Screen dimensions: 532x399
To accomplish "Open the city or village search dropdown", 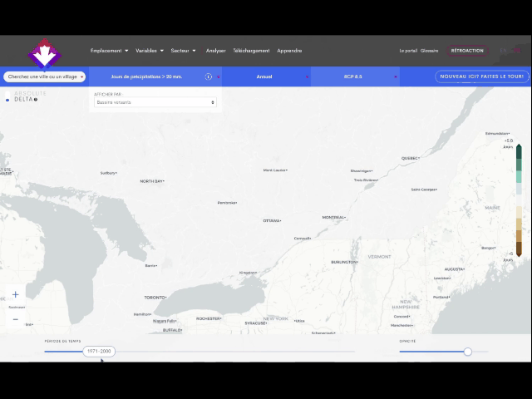I will click(x=44, y=76).
